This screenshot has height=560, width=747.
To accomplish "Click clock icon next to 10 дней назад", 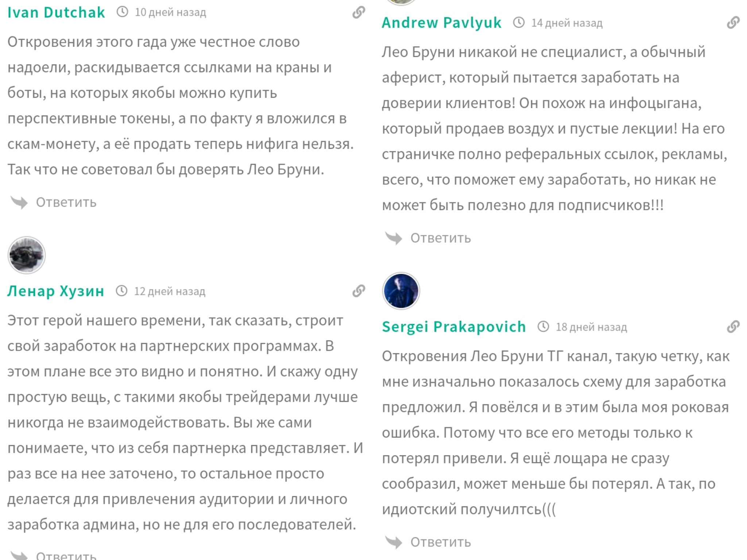I will (123, 12).
